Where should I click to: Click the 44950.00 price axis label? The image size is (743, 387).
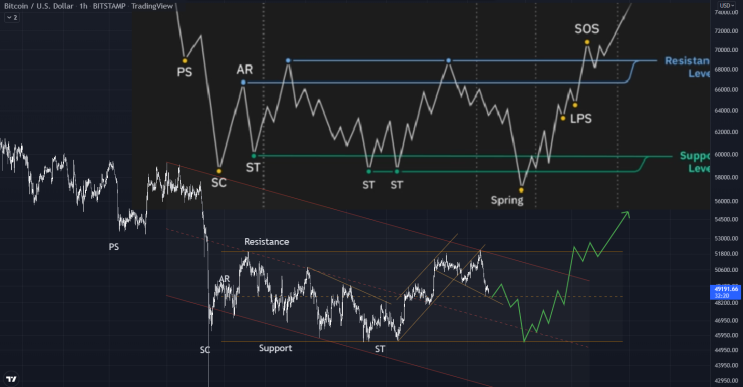coord(725,350)
